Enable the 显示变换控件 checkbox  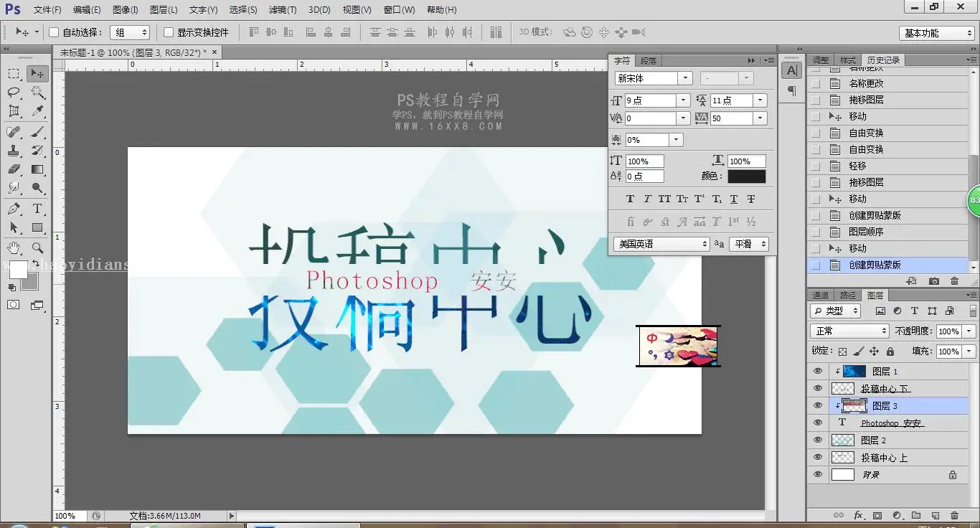[169, 32]
